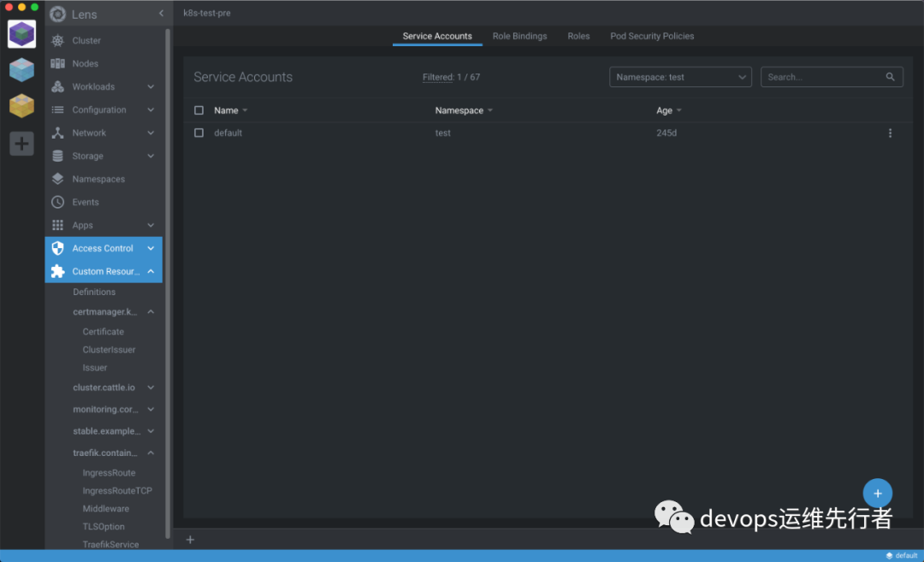Click the 245d age value
924x562 pixels.
pos(666,133)
